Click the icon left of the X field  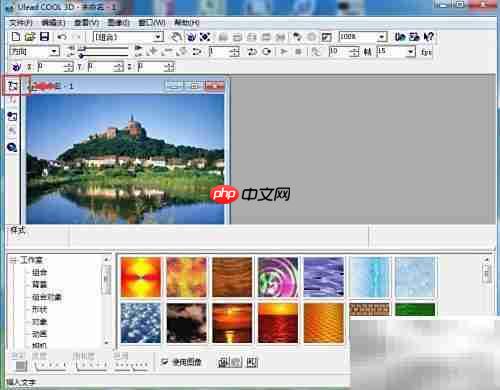tap(16, 67)
